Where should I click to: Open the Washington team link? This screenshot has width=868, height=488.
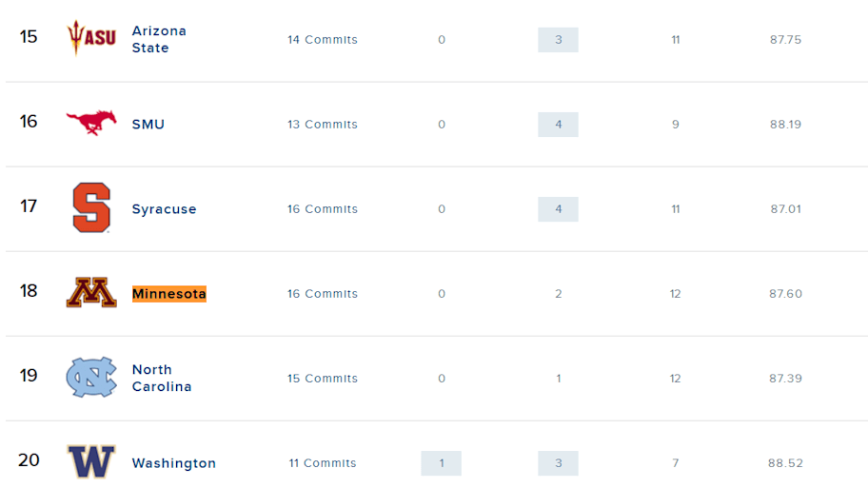click(x=174, y=463)
